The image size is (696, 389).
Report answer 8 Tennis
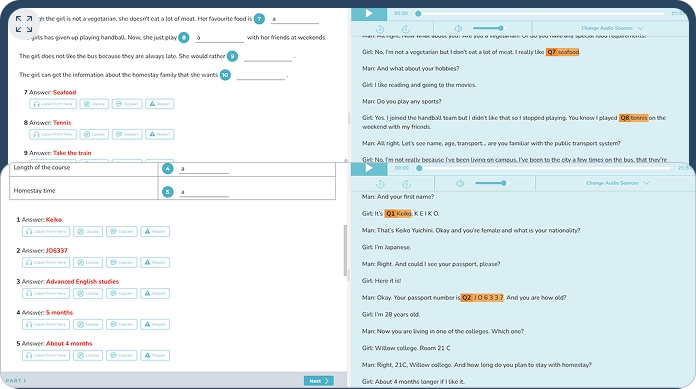click(159, 134)
